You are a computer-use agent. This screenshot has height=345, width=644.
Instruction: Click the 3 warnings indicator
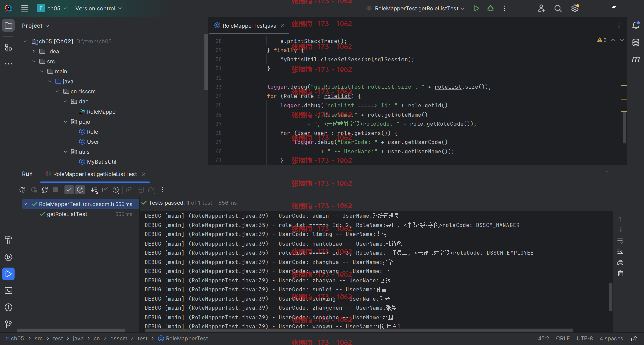pos(602,40)
